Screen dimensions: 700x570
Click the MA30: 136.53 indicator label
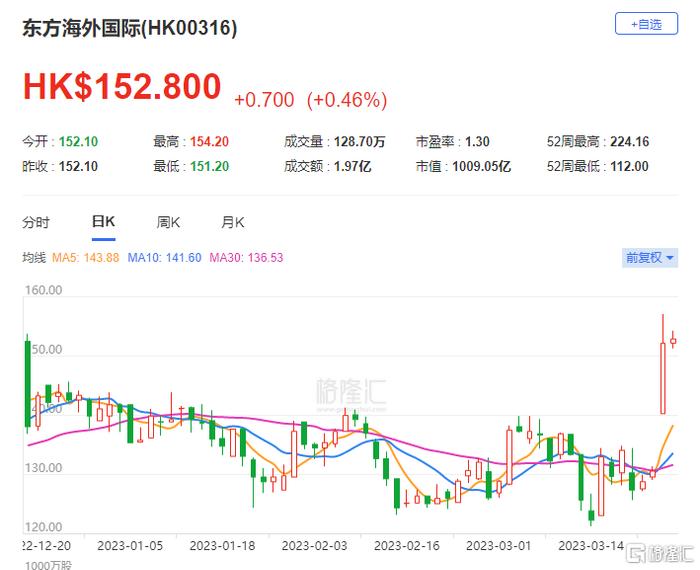(x=246, y=258)
